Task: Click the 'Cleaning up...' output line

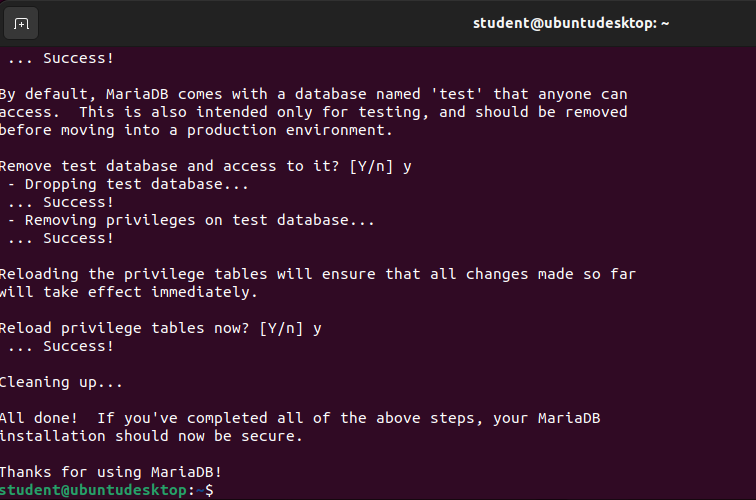Action: click(x=61, y=382)
